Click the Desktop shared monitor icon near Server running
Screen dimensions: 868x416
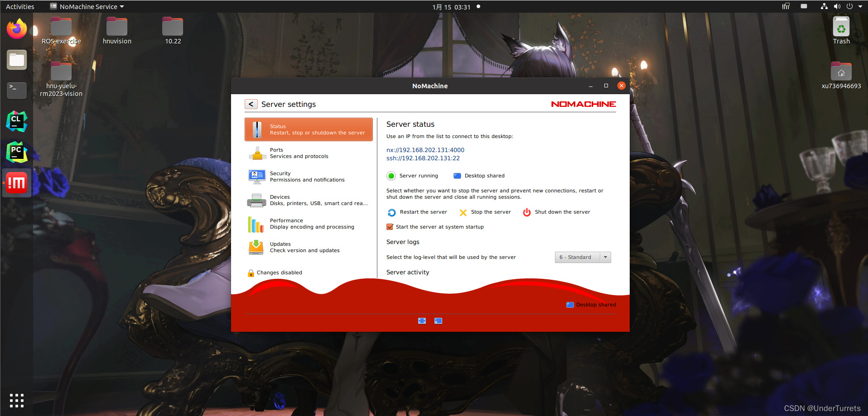457,176
